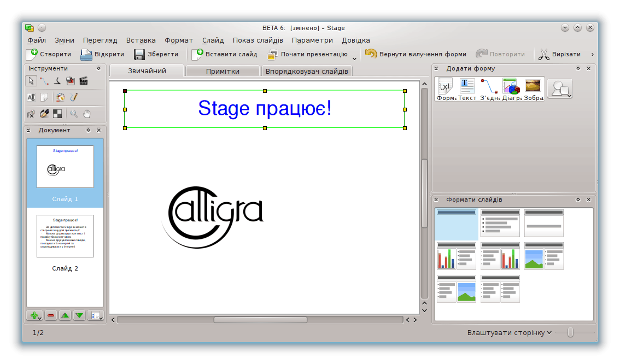The width and height of the screenshot is (620, 364).
Task: Select the connector line tool in Інструменти
Action: tap(44, 81)
